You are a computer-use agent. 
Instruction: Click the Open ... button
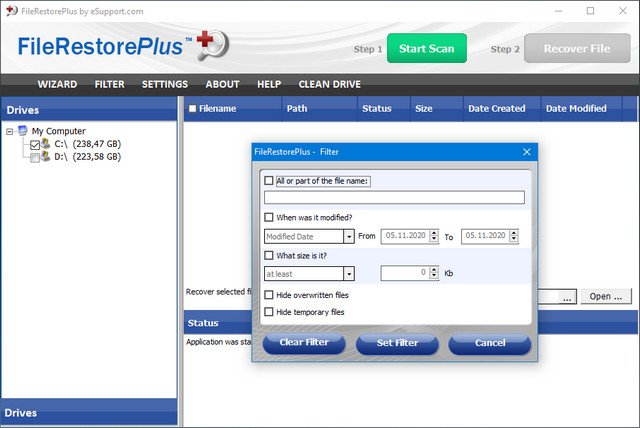tap(606, 296)
